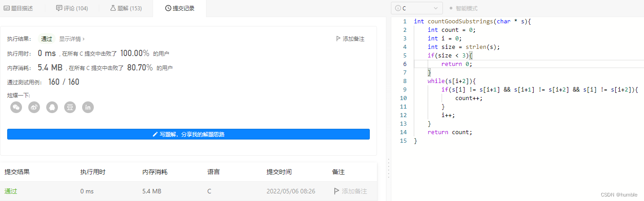The image size is (644, 201).
Task: Expand 显示详情 details
Action: point(72,39)
